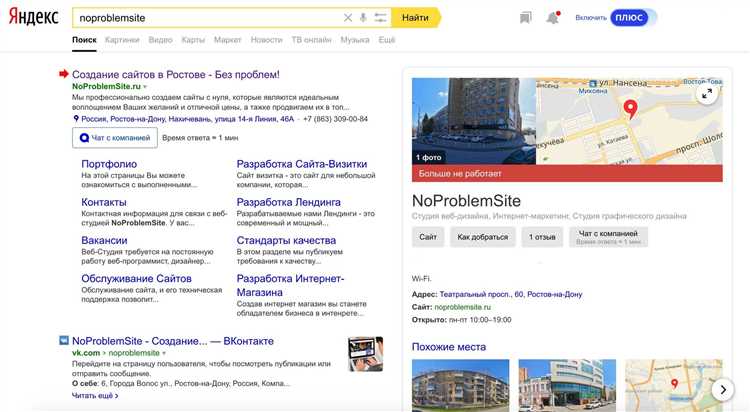Open dropdown arrow next to NoProblemSite.ru URL

[145, 87]
